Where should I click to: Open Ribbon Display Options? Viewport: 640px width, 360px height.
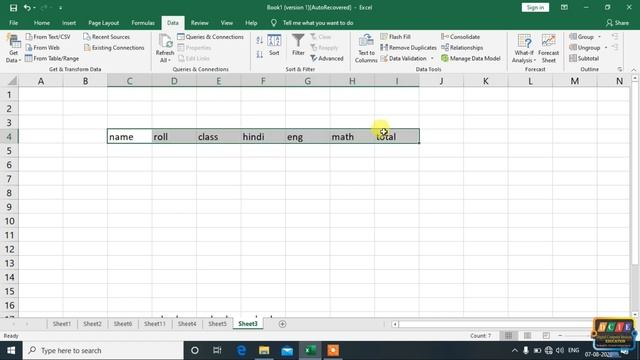pyautogui.click(x=564, y=7)
